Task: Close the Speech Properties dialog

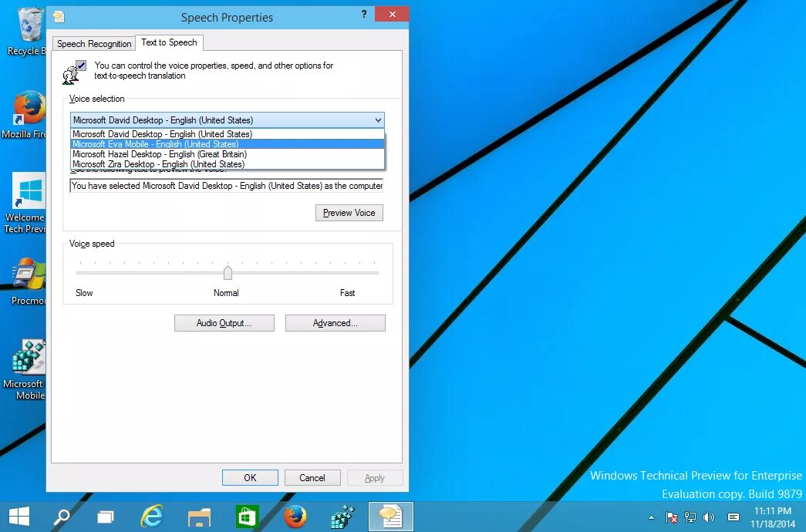Action: click(x=392, y=14)
